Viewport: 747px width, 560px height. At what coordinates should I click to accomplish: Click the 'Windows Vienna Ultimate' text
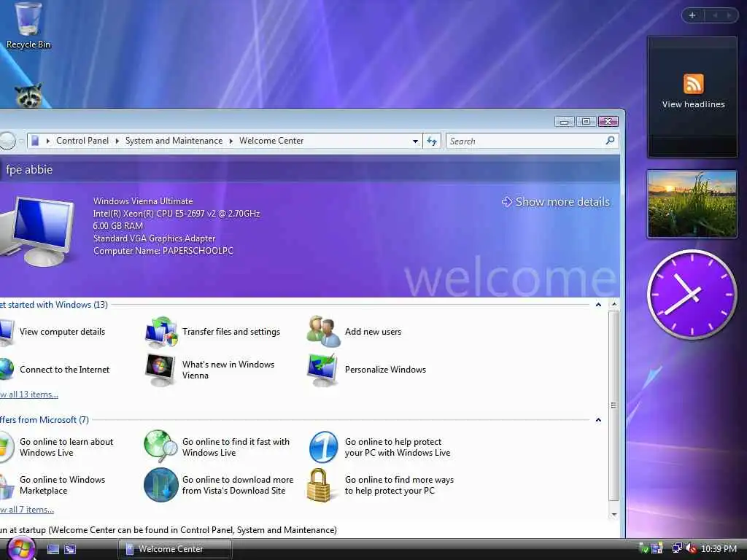(x=143, y=201)
